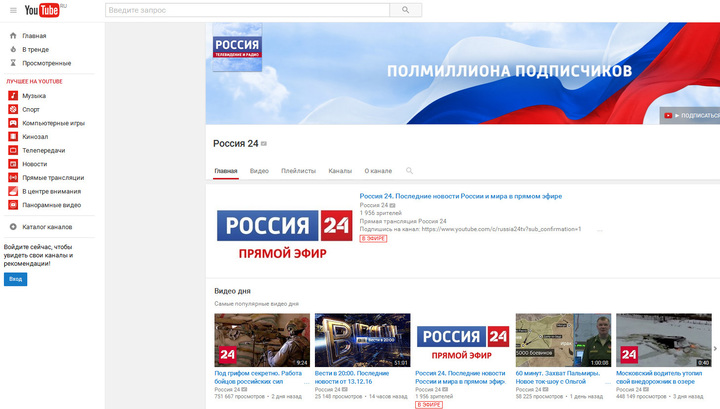Click next arrow of video carousel
The width and height of the screenshot is (720, 409).
pyautogui.click(x=715, y=349)
